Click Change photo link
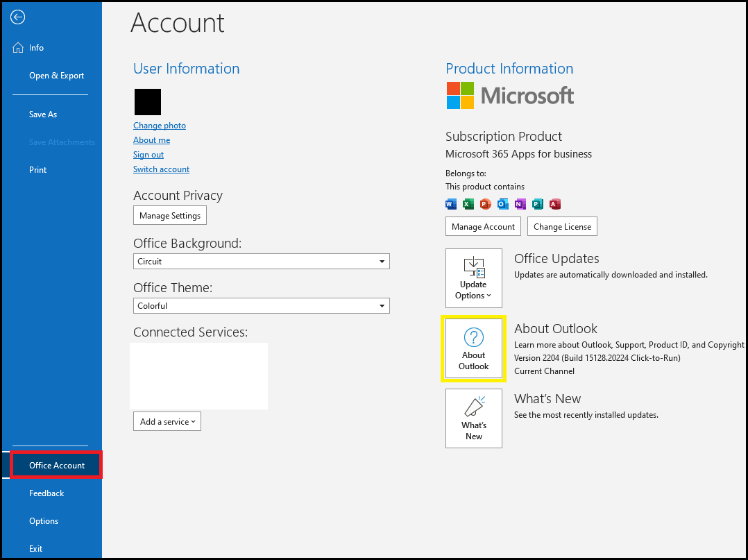The width and height of the screenshot is (748, 560). pos(160,126)
